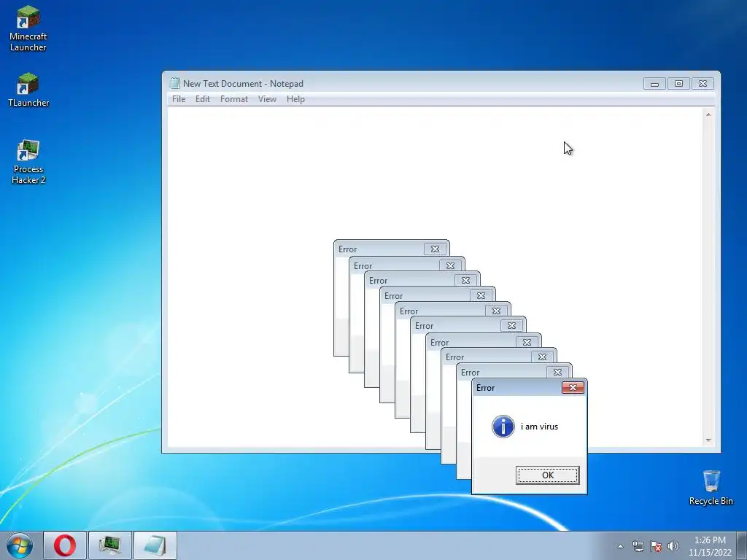Select the TLauncher desktop icon

click(28, 90)
